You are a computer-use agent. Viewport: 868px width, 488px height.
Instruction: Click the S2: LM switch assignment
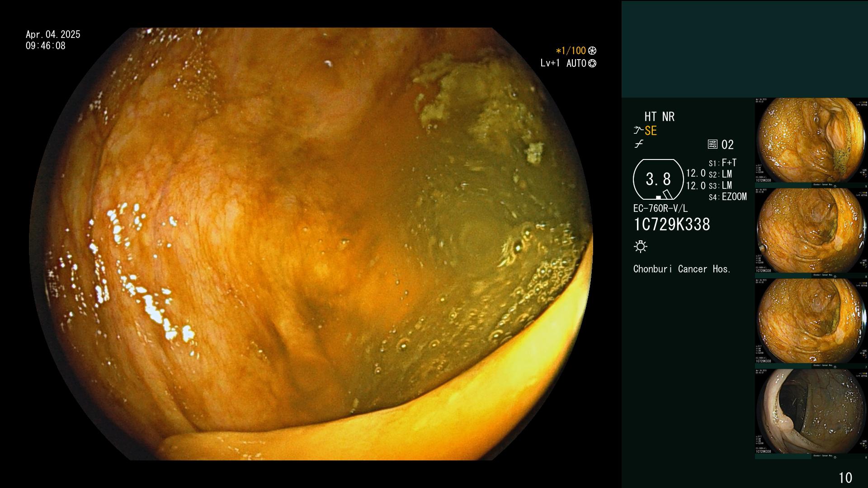[720, 174]
